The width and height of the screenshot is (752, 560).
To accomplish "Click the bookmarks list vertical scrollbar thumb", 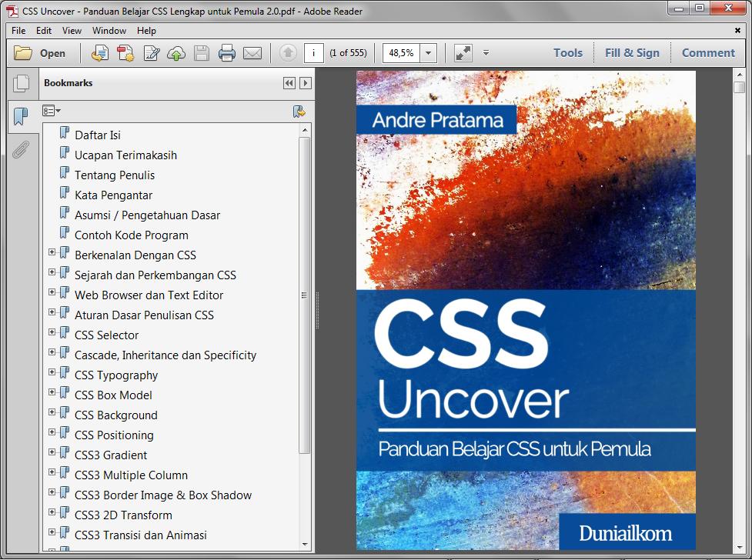I will click(305, 295).
